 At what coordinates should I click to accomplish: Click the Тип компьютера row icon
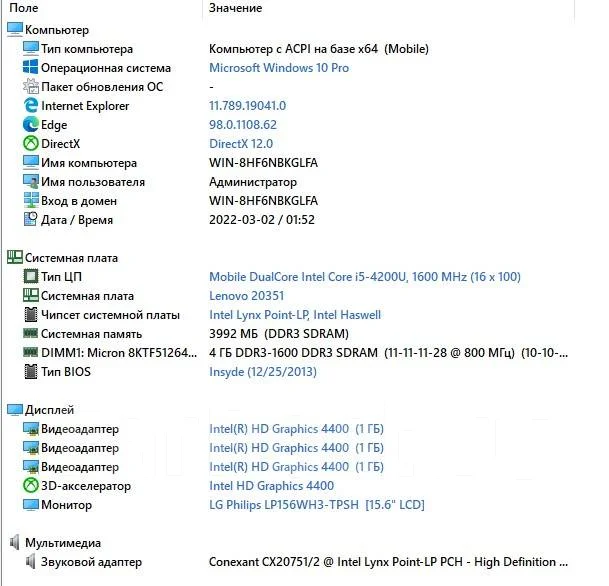31,49
